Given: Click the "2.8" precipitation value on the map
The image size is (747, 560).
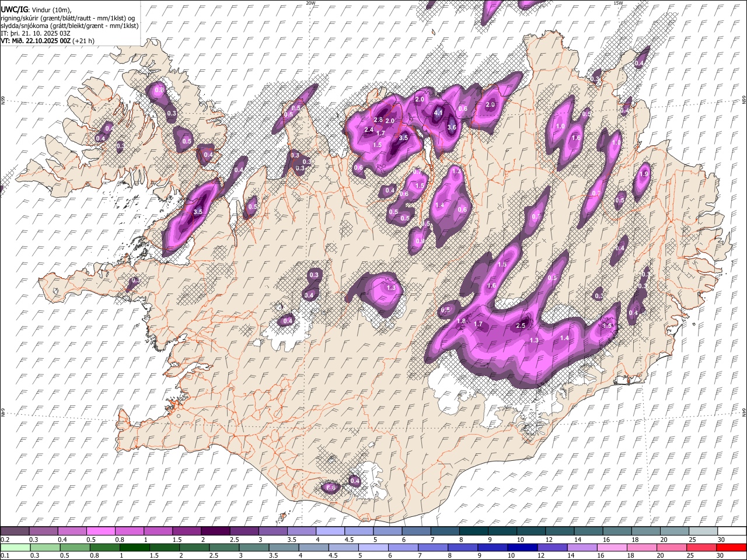Looking at the screenshot, I should point(378,120).
